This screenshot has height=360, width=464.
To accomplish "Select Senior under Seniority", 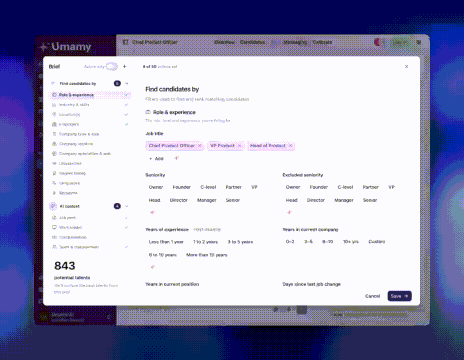I will tap(233, 200).
